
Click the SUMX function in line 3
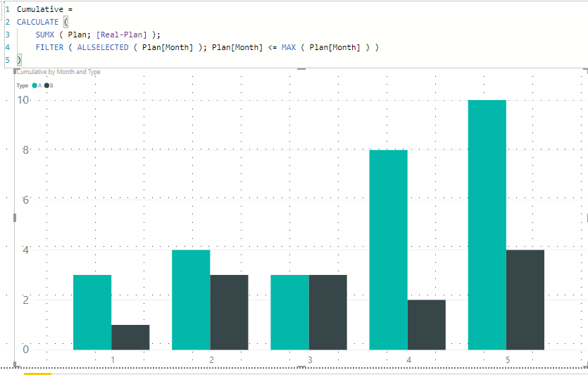[x=45, y=35]
